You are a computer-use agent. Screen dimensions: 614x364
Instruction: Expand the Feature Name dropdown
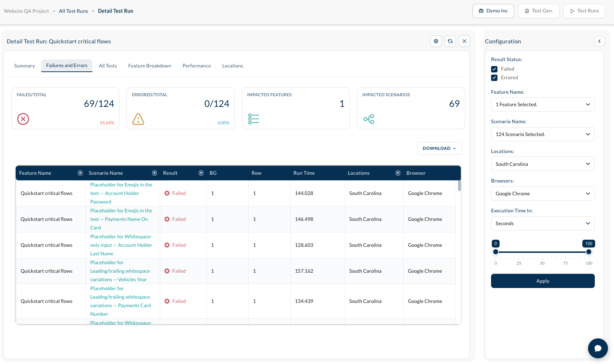tap(543, 104)
